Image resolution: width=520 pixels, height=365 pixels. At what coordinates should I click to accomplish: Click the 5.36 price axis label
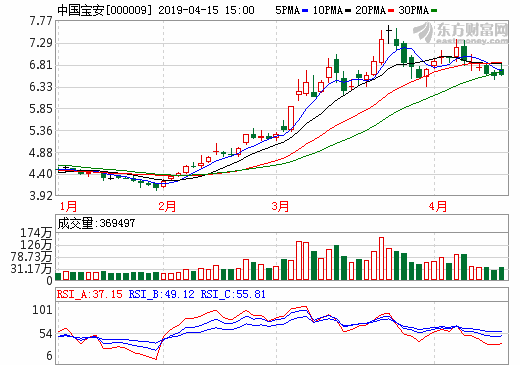coord(41,131)
